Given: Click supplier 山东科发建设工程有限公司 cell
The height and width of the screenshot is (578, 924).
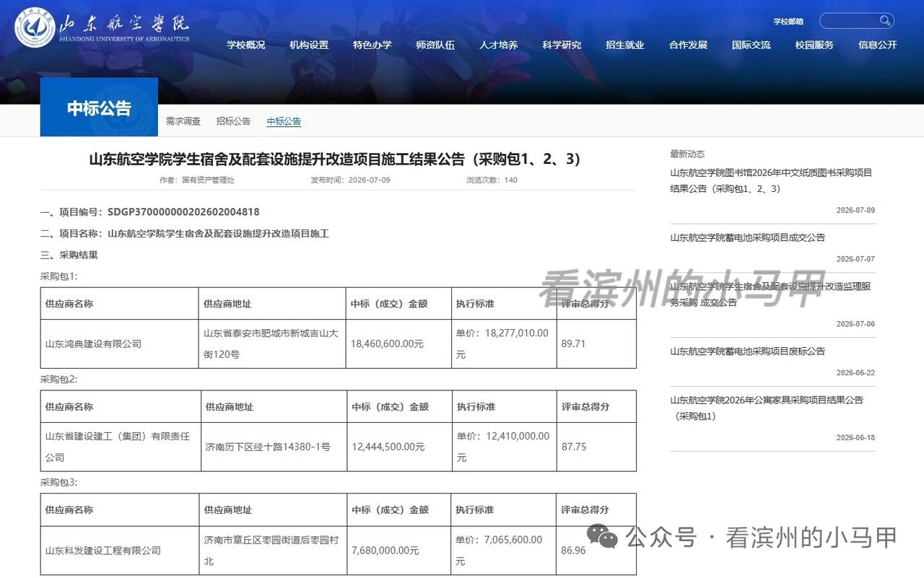Looking at the screenshot, I should [x=119, y=550].
